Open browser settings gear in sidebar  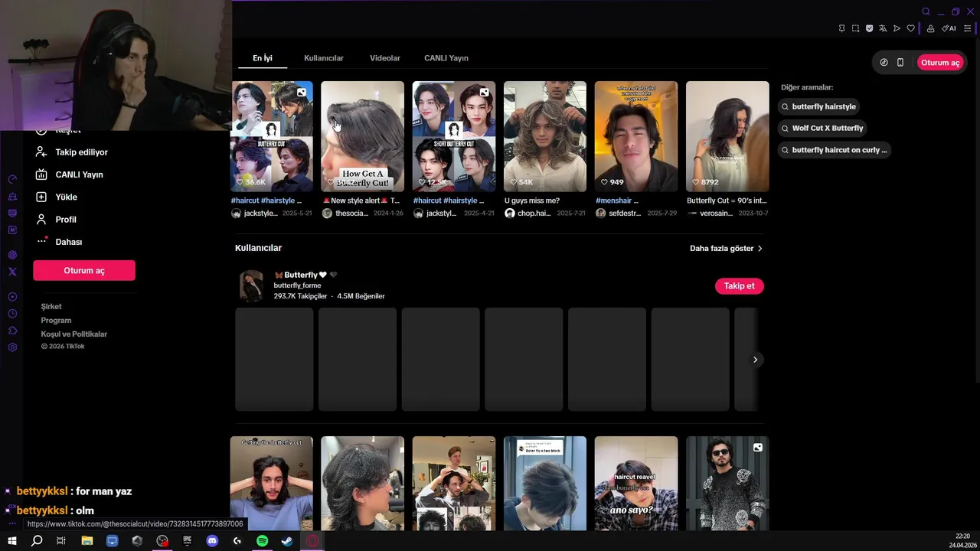click(x=12, y=347)
